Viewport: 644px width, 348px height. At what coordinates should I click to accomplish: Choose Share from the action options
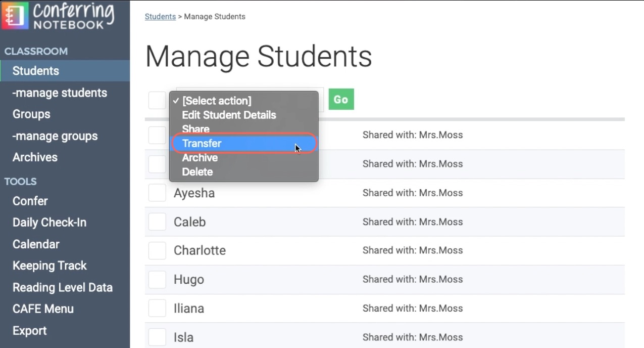click(x=195, y=129)
